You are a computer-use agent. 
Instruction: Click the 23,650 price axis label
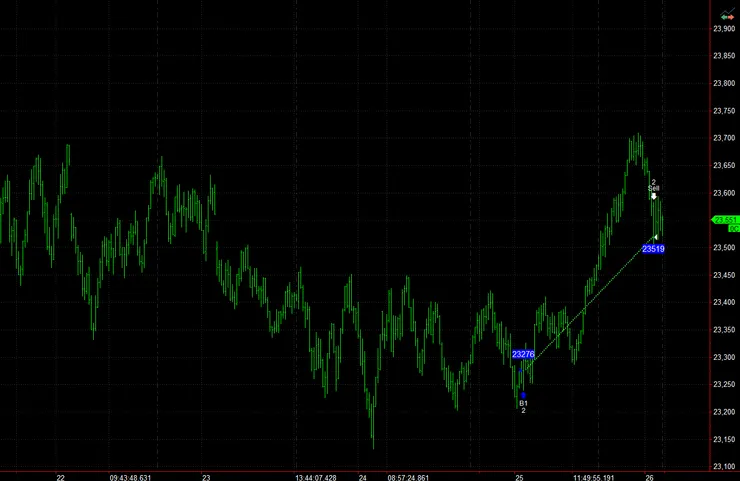(724, 166)
